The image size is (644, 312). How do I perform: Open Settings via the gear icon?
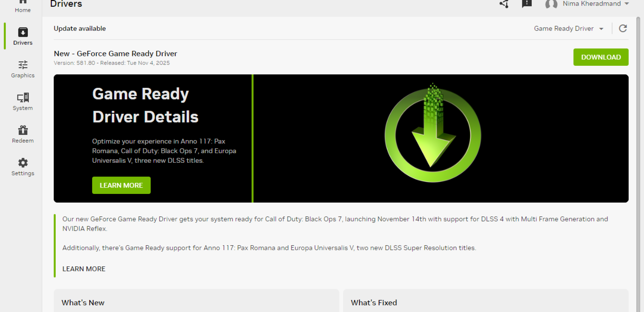point(23,163)
